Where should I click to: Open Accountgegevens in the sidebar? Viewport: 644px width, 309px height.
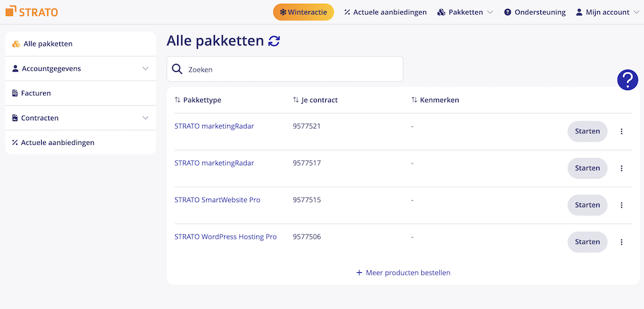click(x=80, y=68)
